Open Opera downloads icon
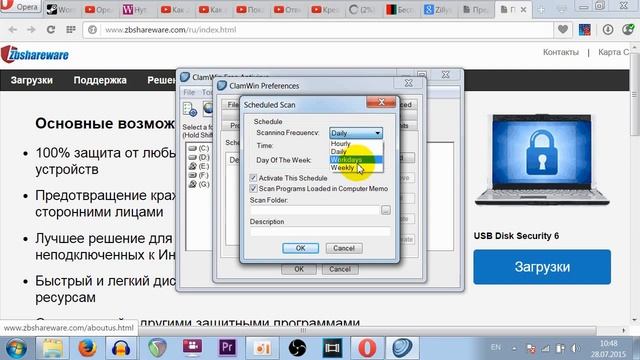The width and height of the screenshot is (640, 360). [608, 29]
